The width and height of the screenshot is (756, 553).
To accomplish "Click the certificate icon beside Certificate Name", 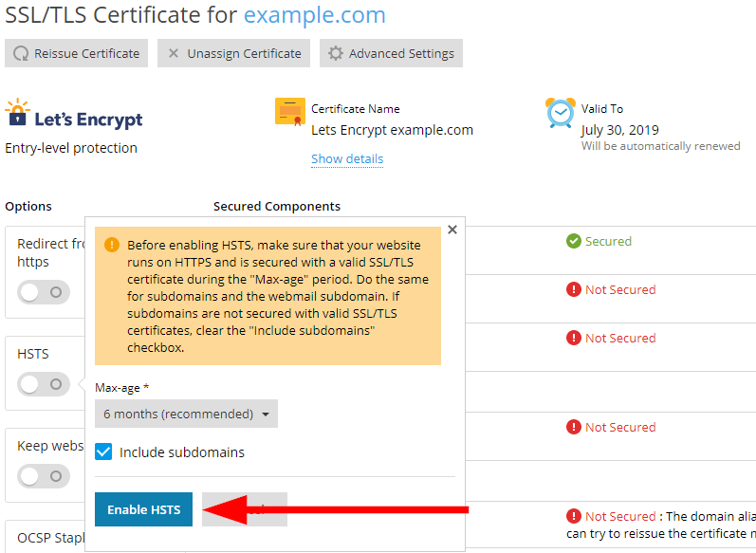I will [289, 112].
